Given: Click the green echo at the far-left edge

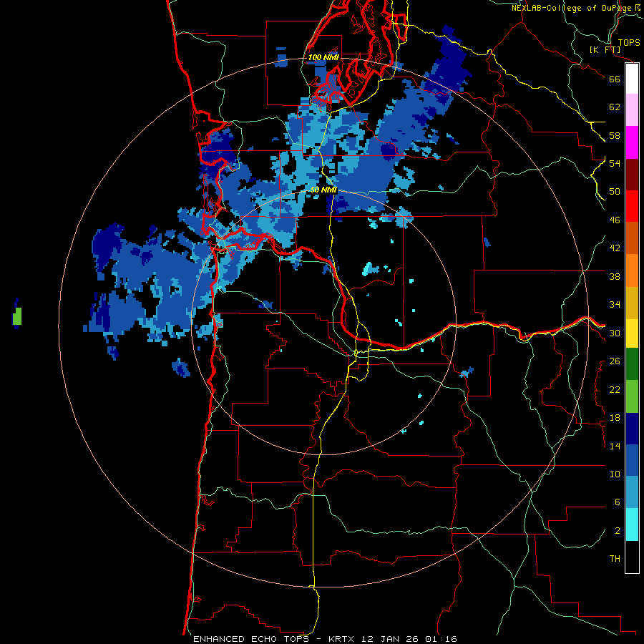Looking at the screenshot, I should pyautogui.click(x=17, y=316).
